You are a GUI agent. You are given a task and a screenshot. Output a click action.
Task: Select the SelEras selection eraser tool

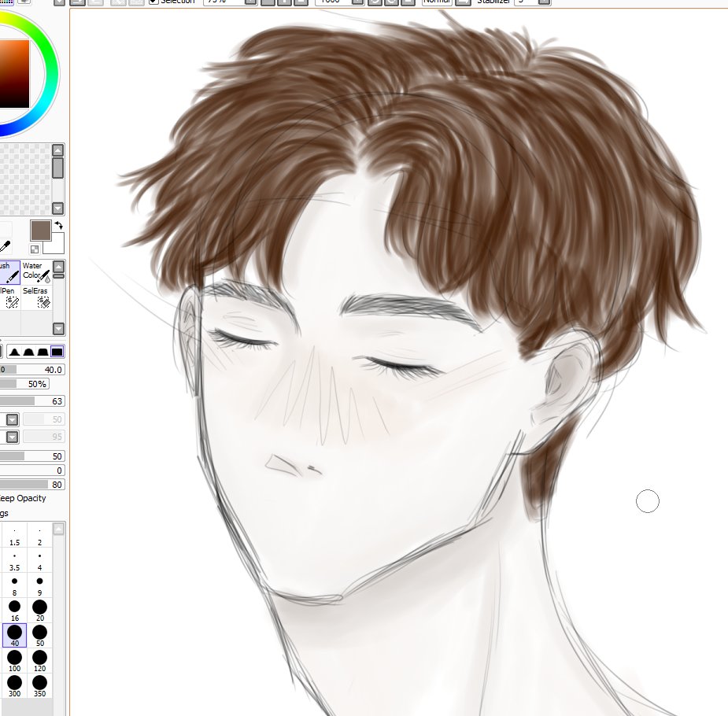point(36,297)
